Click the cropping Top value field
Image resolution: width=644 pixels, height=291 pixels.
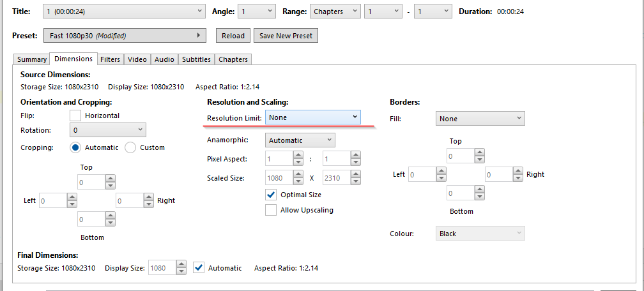click(91, 182)
